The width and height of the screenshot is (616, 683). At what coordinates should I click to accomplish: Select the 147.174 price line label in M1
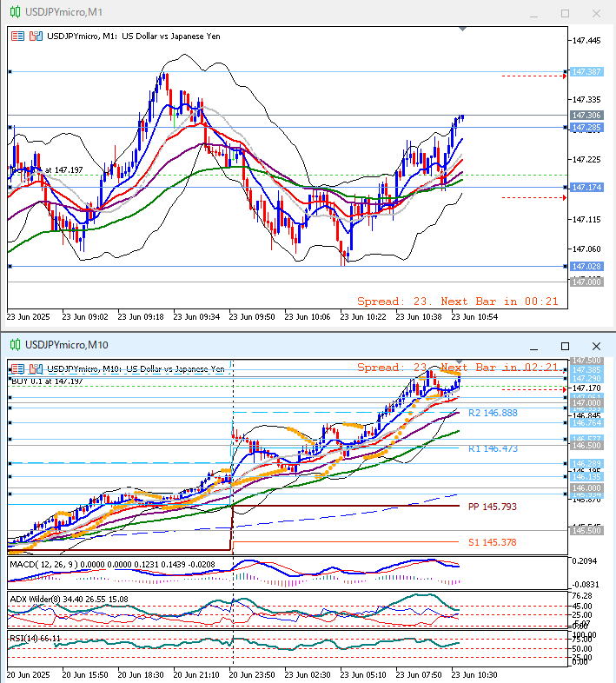coord(586,188)
